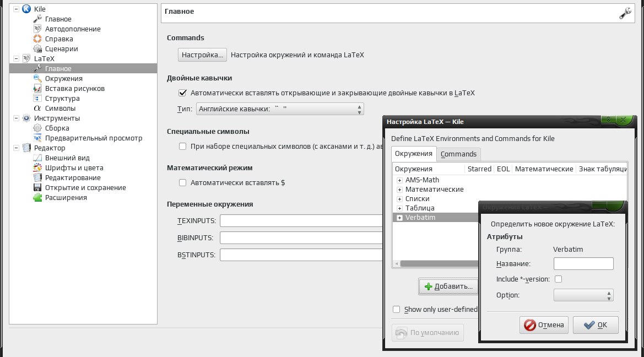Click the Kile application icon in tree
Screen dimensions: 644x357
tap(26, 9)
